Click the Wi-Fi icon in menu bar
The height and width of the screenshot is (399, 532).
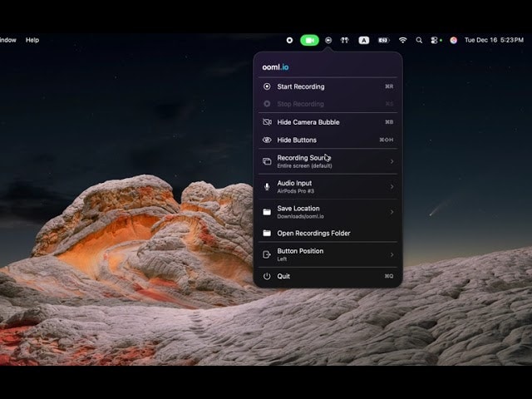coord(403,40)
